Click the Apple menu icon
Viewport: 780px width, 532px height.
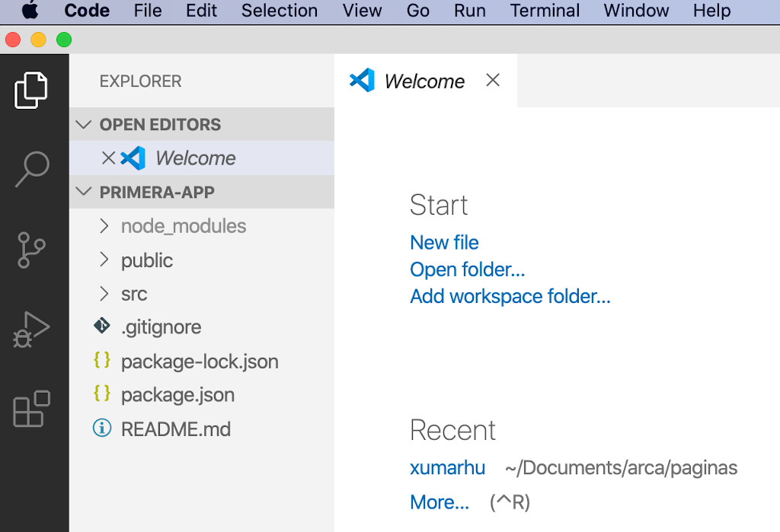[x=30, y=11]
